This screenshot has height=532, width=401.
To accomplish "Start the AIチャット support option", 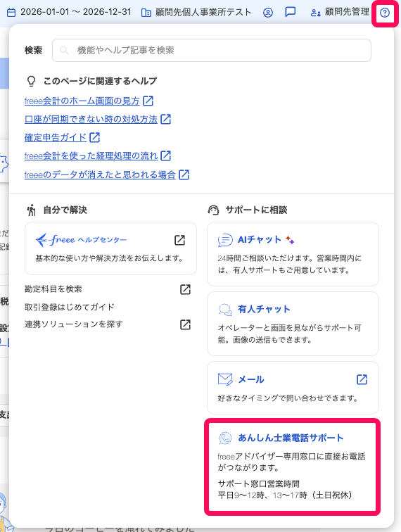I will point(293,254).
